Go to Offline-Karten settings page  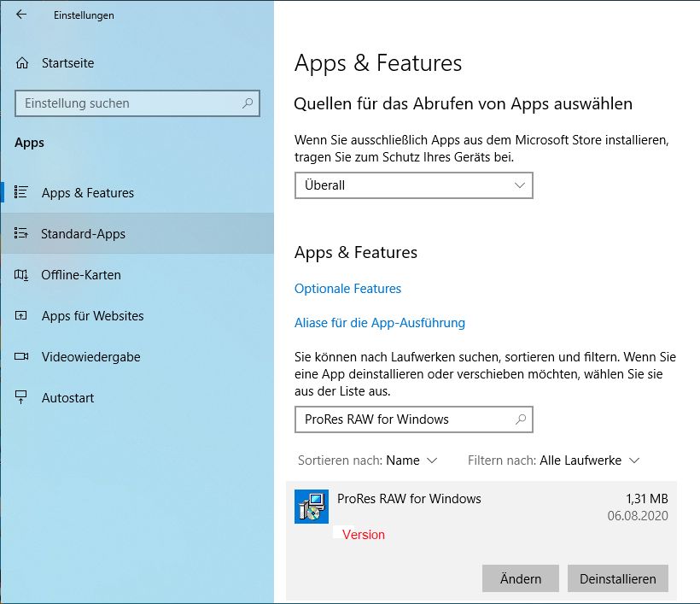(81, 275)
